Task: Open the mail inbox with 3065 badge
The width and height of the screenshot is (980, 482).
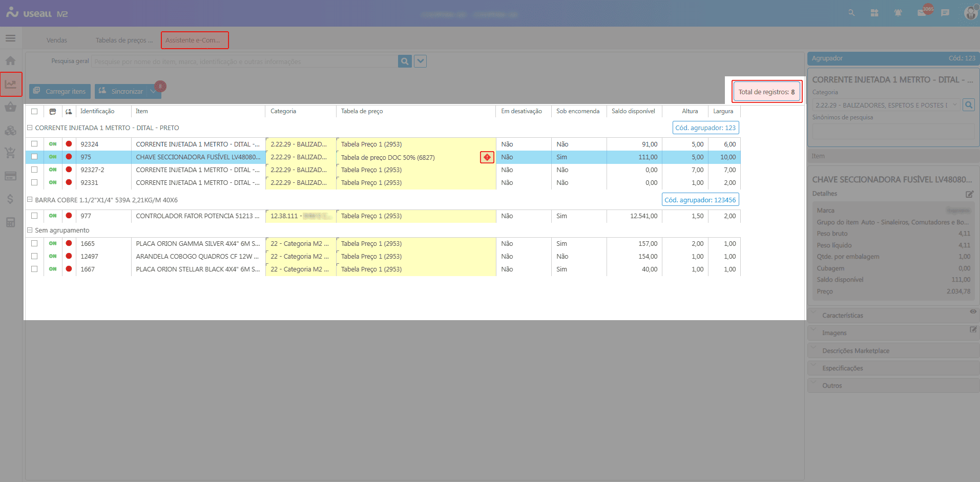Action: [922, 13]
